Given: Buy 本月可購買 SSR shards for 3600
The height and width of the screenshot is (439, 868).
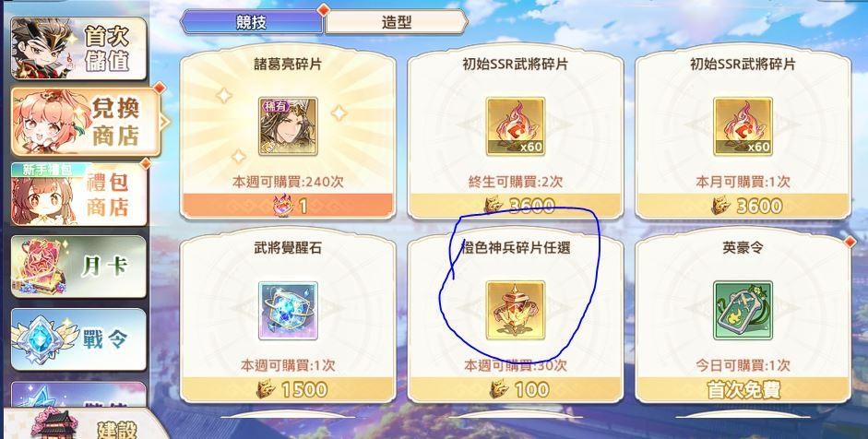Looking at the screenshot, I should 743,206.
